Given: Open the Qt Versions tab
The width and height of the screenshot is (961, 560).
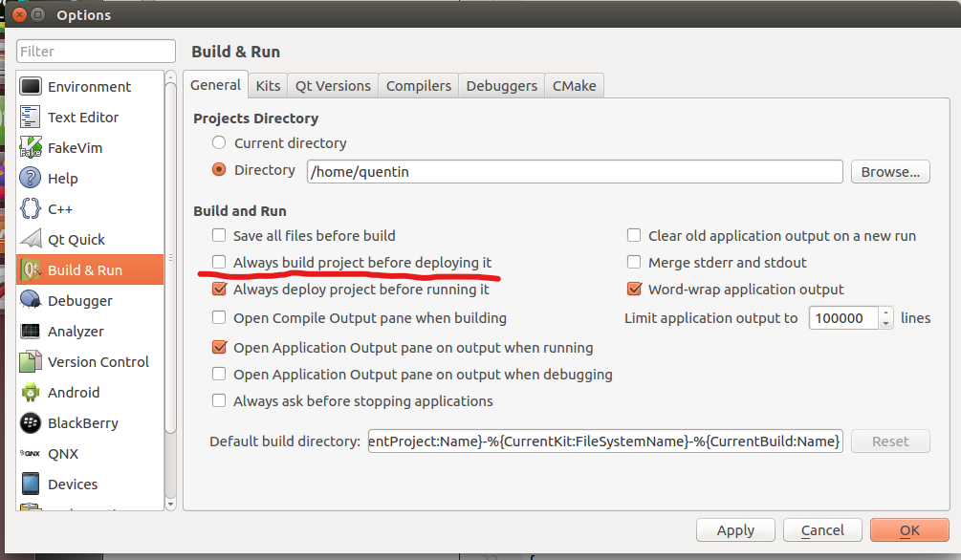Looking at the screenshot, I should 333,86.
